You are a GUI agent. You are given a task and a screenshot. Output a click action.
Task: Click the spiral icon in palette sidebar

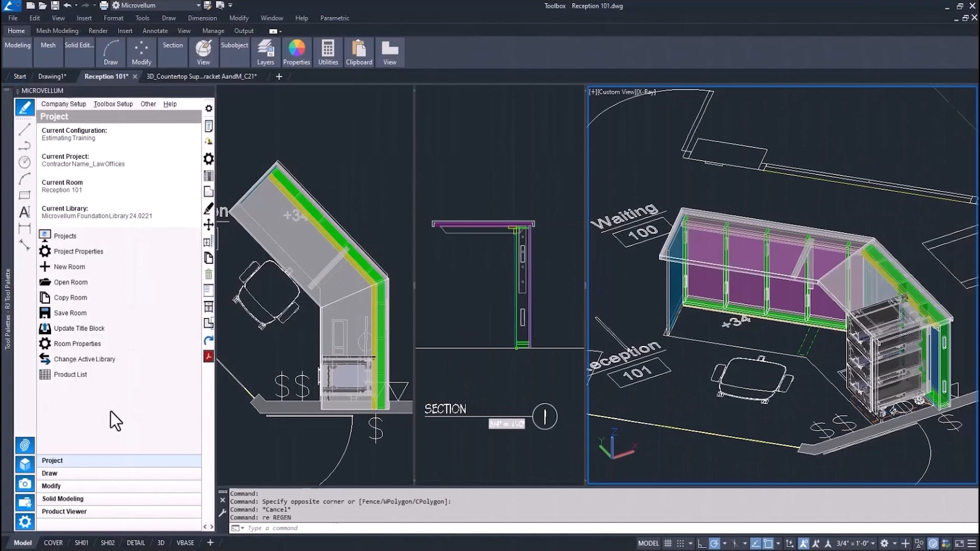tap(24, 445)
